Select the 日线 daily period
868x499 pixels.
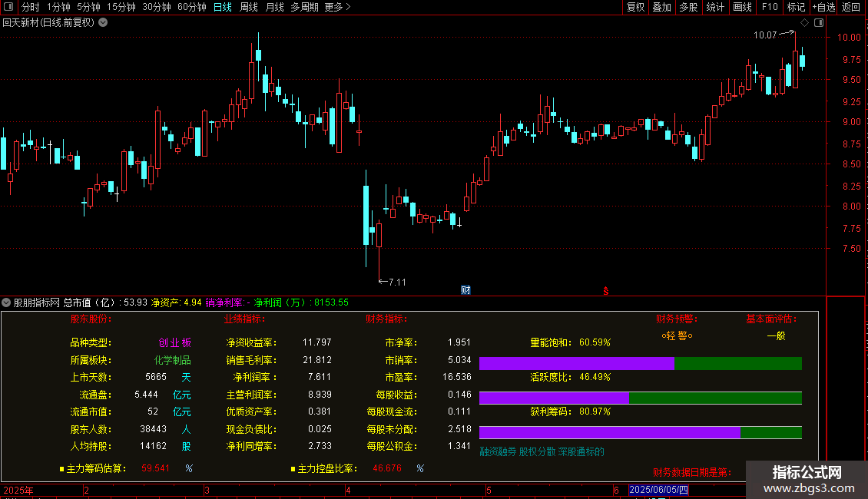pyautogui.click(x=223, y=7)
